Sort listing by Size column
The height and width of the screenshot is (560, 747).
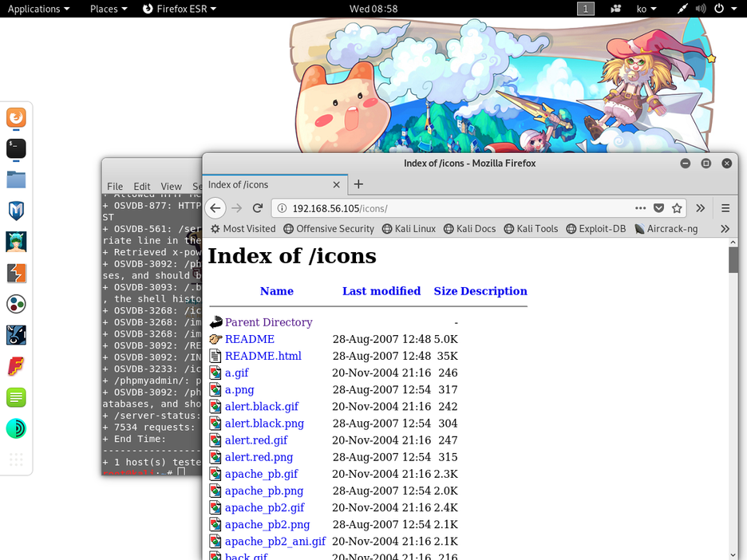pos(445,291)
